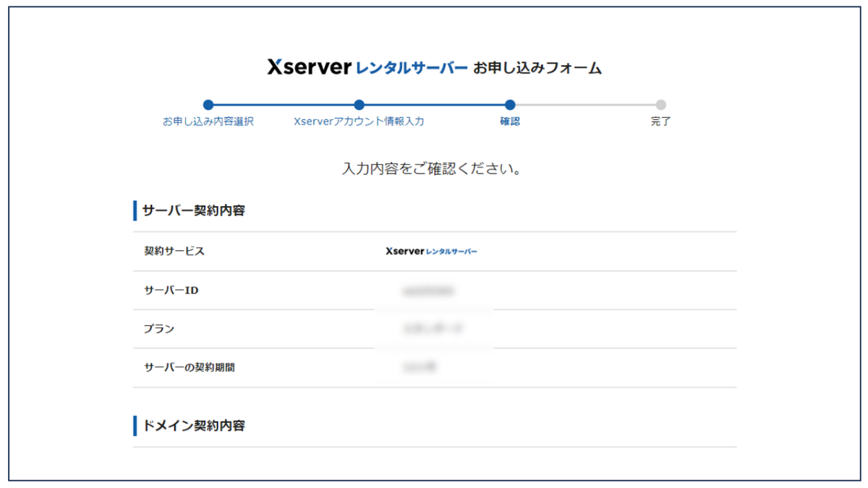Select the Xserverアカウント情報入力 step label

pos(359,121)
